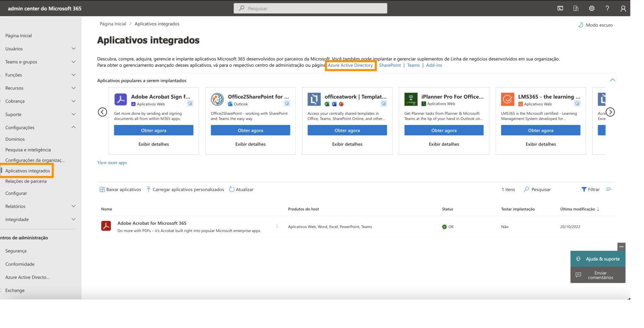Click View more apps link
Viewport: 644px width, 328px height.
point(112,162)
